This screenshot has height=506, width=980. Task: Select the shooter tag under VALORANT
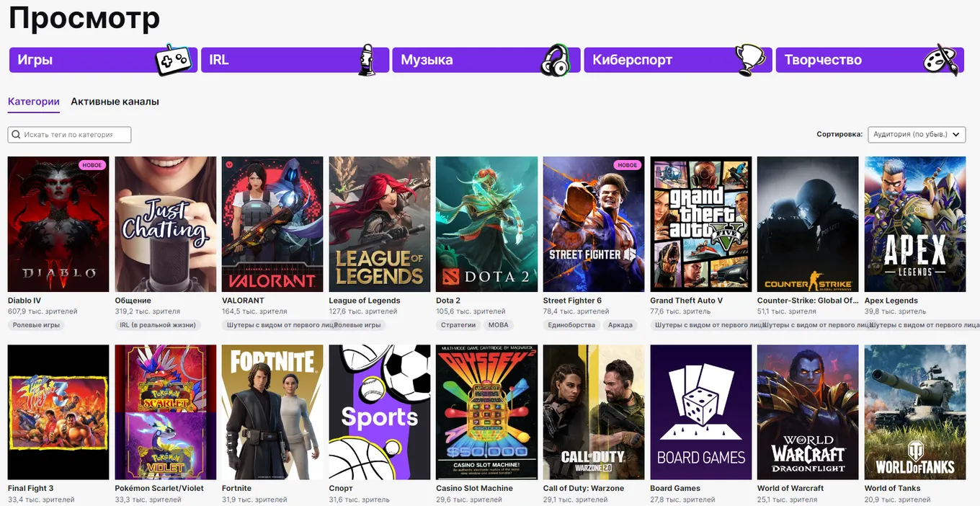point(280,325)
